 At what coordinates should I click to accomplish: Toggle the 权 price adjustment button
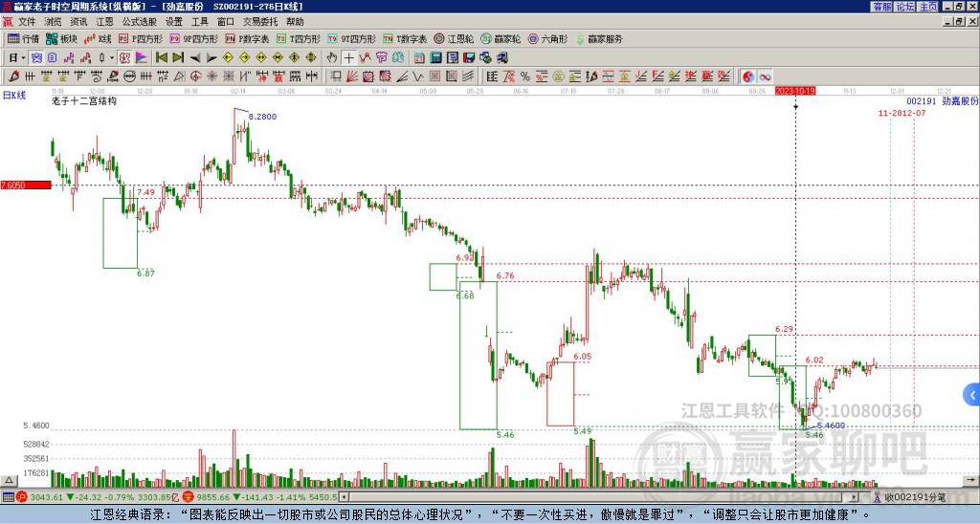(124, 58)
